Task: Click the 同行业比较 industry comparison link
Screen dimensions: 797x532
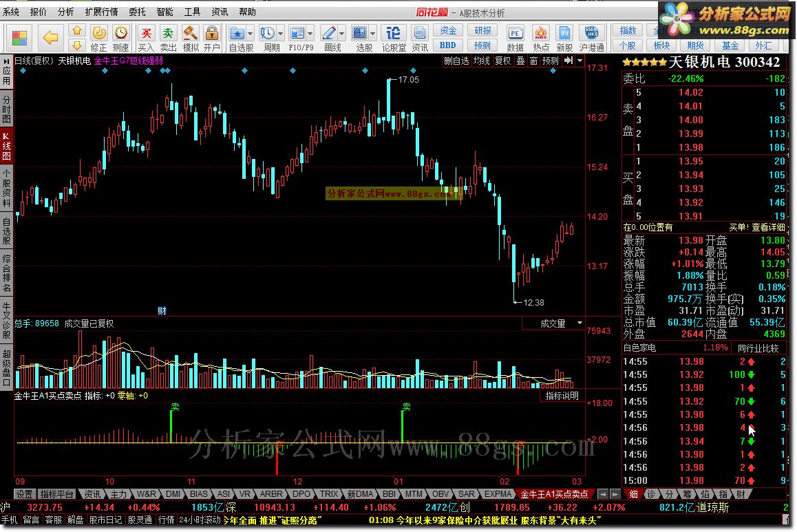Action: 758,348
